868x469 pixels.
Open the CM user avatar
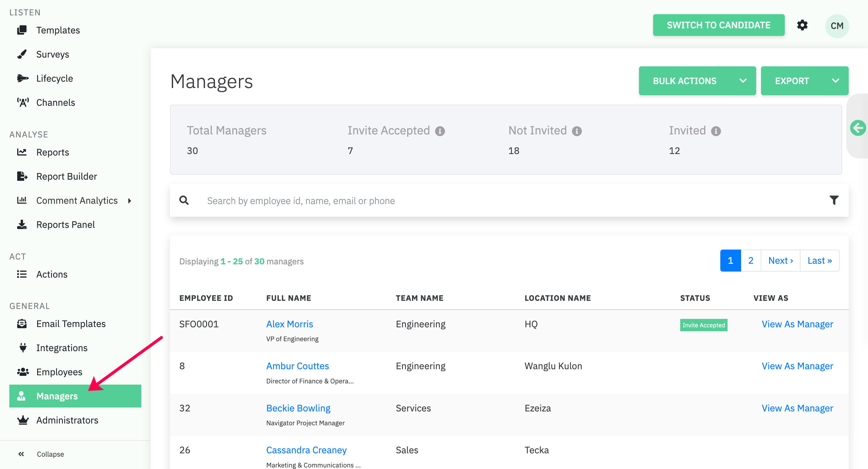pyautogui.click(x=837, y=26)
